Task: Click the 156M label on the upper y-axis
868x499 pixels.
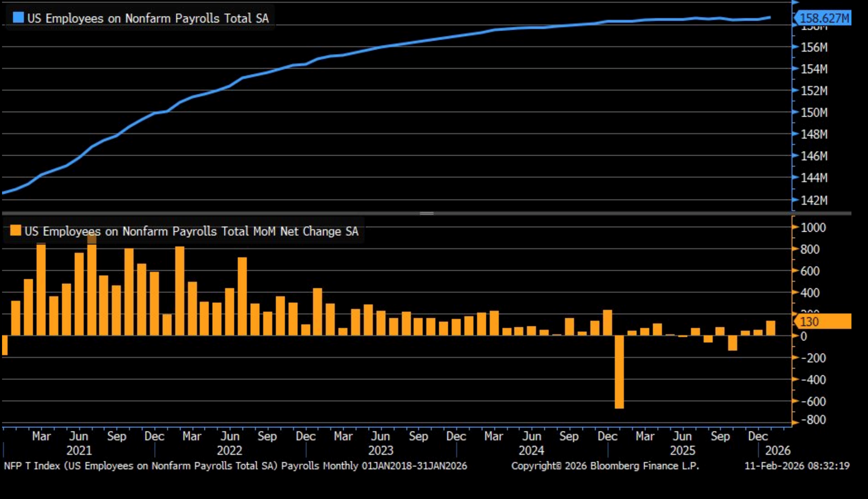Action: pos(814,47)
